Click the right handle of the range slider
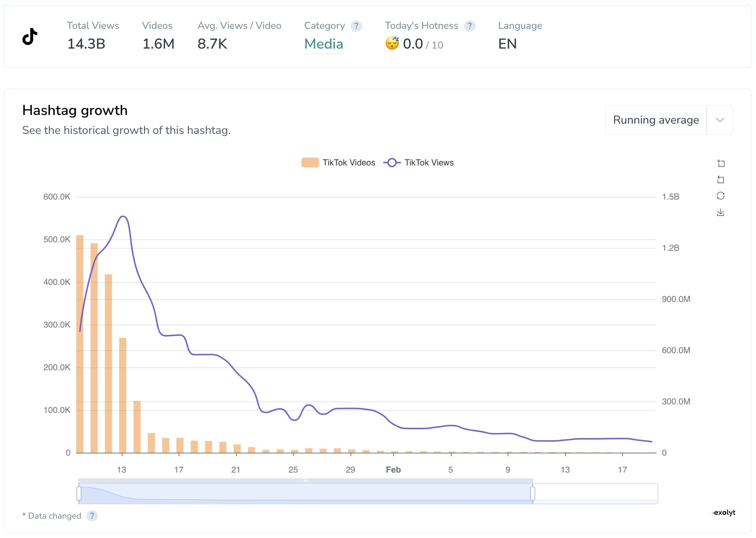The image size is (756, 538). pyautogui.click(x=532, y=493)
